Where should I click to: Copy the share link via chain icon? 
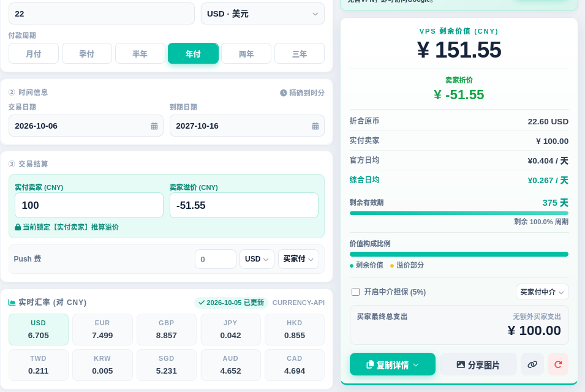tap(532, 364)
